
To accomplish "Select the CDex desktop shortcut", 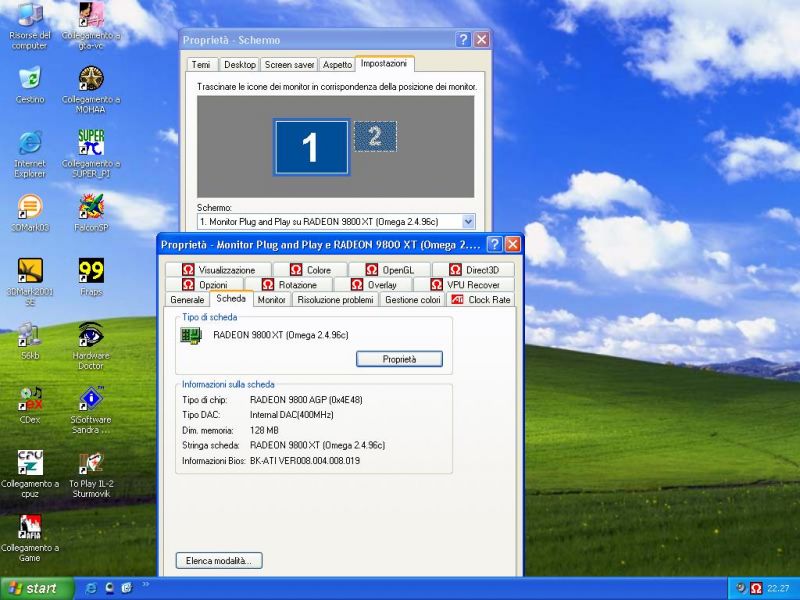I will (30, 406).
